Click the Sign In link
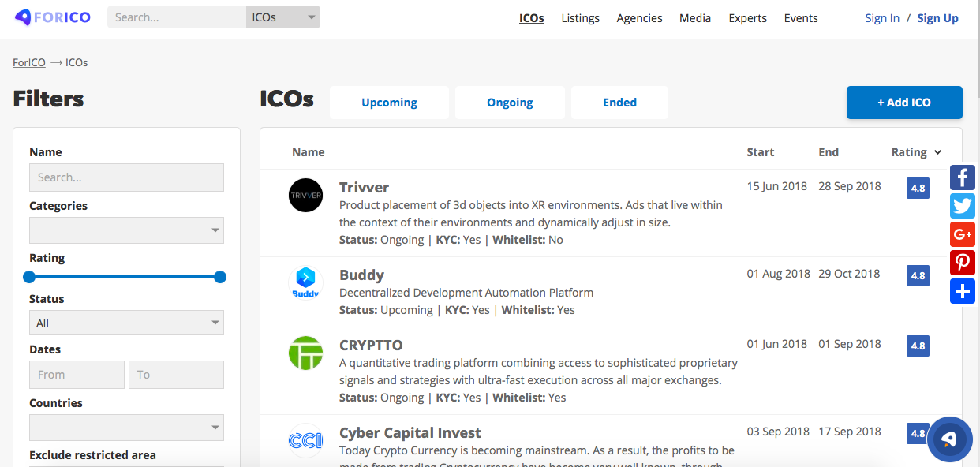Image resolution: width=980 pixels, height=467 pixels. pyautogui.click(x=882, y=18)
